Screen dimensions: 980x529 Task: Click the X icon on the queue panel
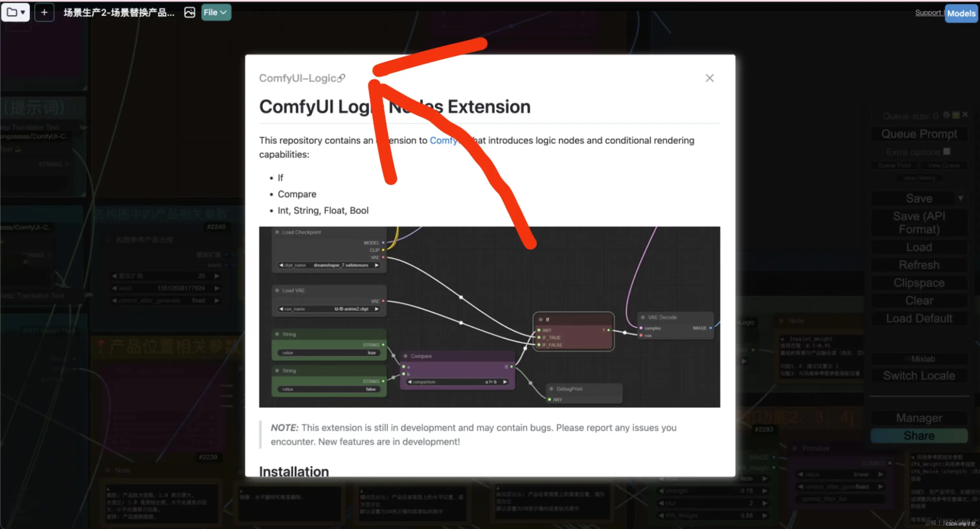click(965, 114)
